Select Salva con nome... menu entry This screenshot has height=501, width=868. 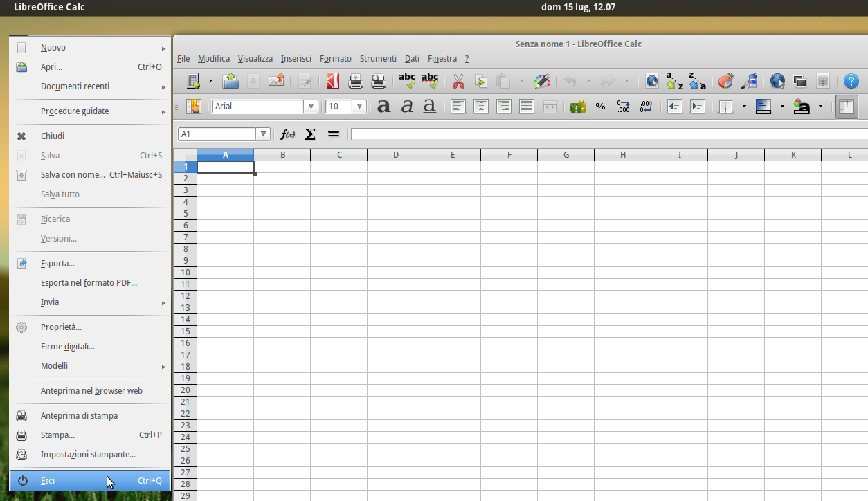[x=90, y=175]
